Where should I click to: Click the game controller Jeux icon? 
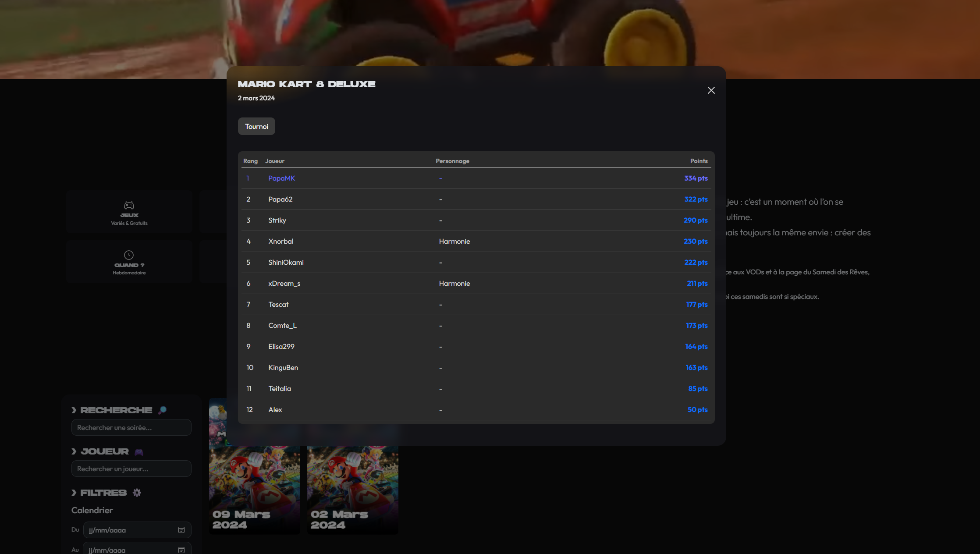coord(129,206)
